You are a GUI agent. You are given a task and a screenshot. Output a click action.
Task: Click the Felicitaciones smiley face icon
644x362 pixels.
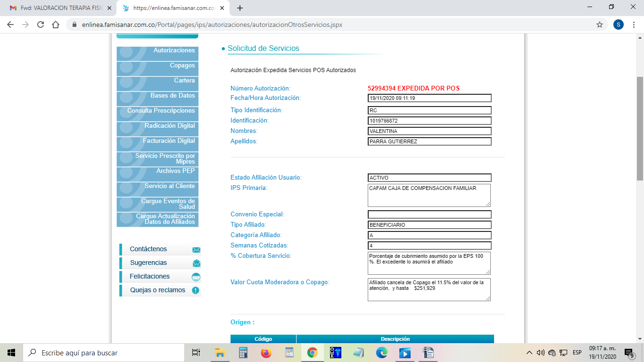pyautogui.click(x=196, y=277)
